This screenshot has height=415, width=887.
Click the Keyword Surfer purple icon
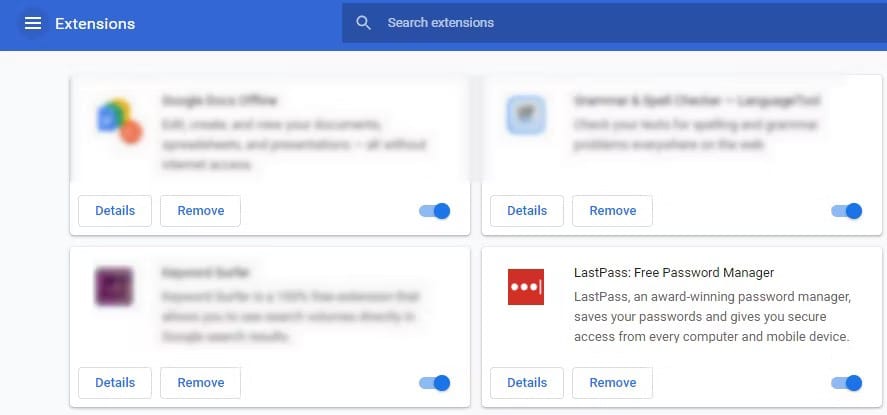point(114,286)
